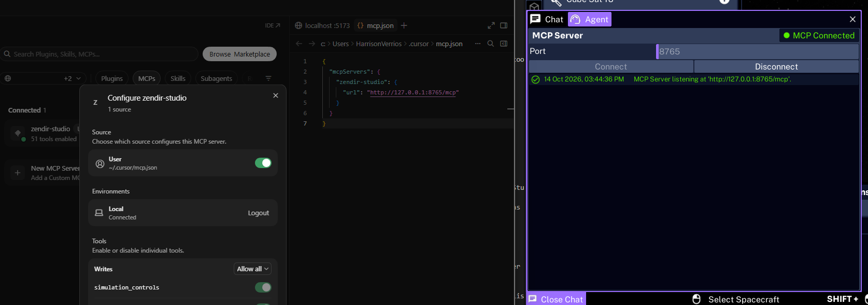The image size is (868, 305).
Task: Click the Browse Marketplace button
Action: coord(239,54)
